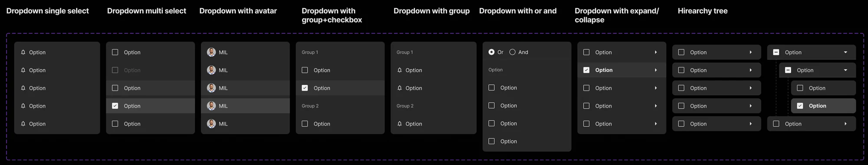
Task: Check first Option under Group 1 in group+checkbox
Action: [x=305, y=70]
